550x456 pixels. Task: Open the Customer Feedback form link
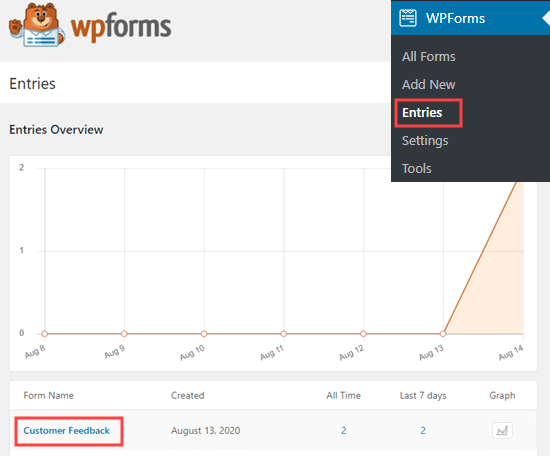pyautogui.click(x=67, y=430)
